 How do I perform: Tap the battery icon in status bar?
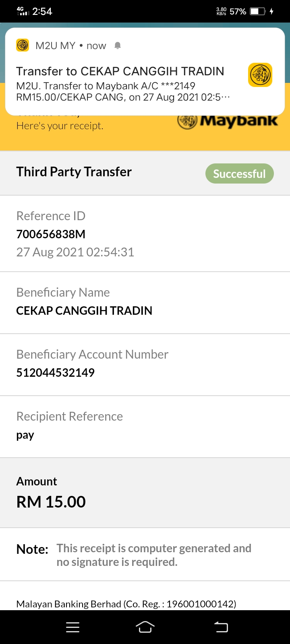coord(258,11)
